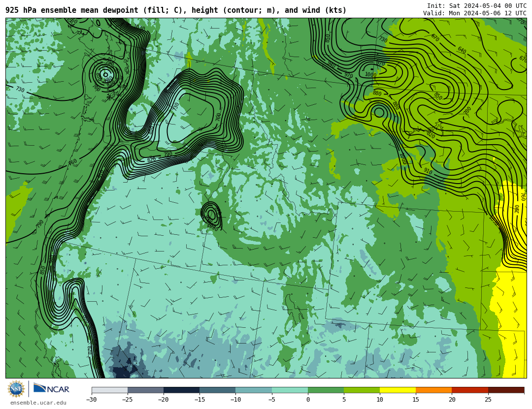
Task: Pick the dark teal -15 to -10 colorbar swatch
Action: coord(218,390)
